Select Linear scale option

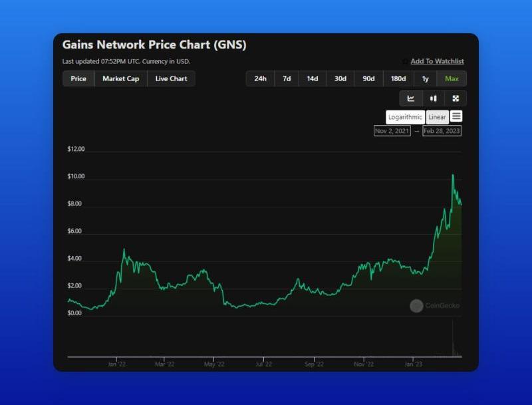pyautogui.click(x=437, y=117)
